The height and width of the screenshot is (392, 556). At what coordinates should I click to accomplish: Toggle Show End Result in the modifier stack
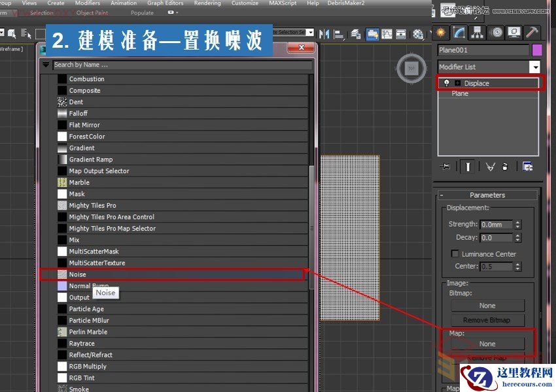coord(468,166)
